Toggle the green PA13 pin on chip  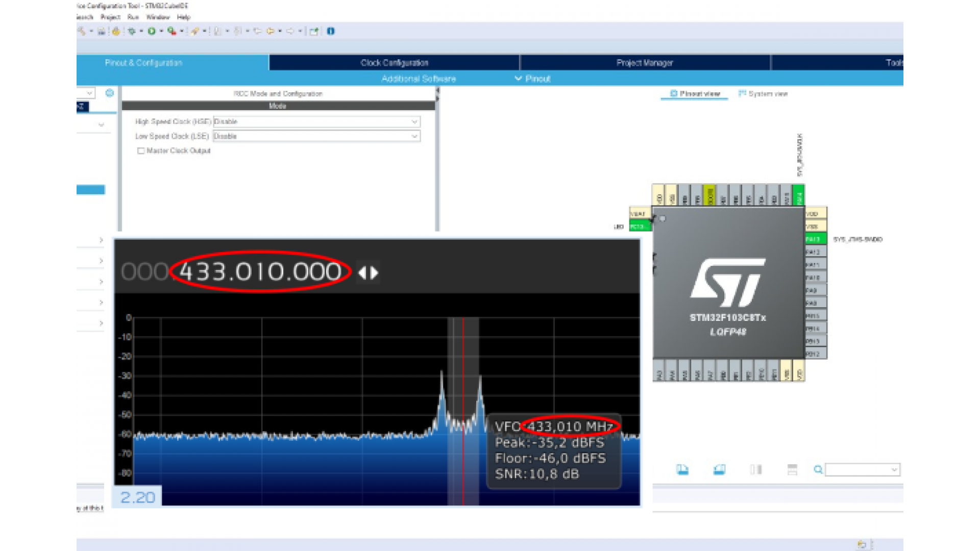[815, 239]
